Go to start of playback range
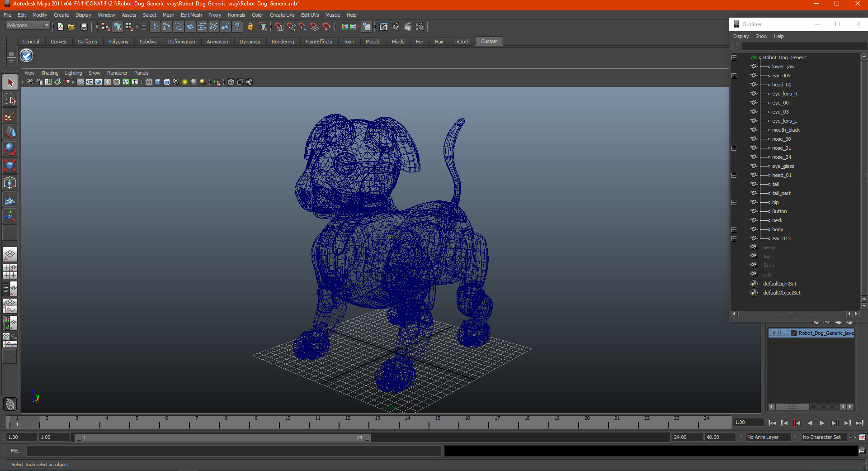 click(772, 423)
